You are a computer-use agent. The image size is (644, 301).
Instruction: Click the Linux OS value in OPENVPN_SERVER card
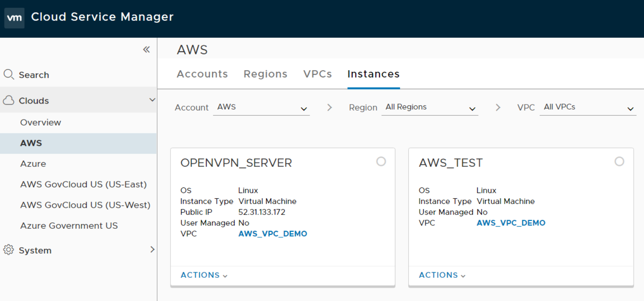(248, 190)
